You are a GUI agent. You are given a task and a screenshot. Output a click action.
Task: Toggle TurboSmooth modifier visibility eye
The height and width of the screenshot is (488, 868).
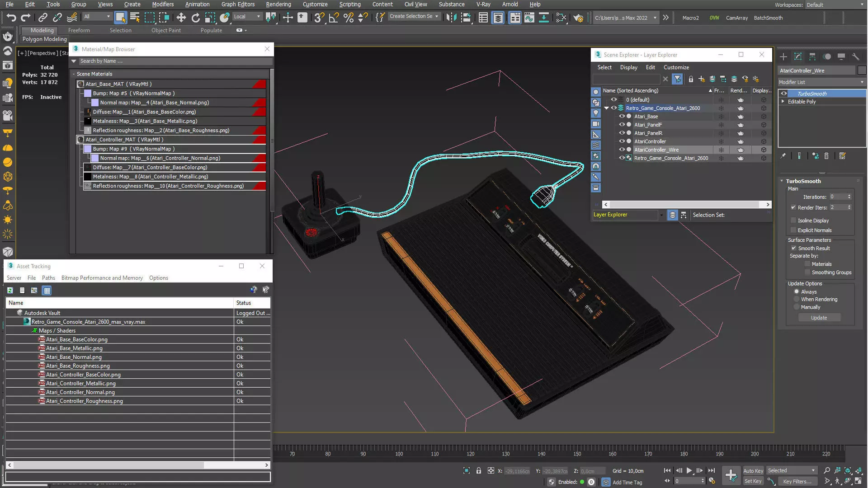784,94
